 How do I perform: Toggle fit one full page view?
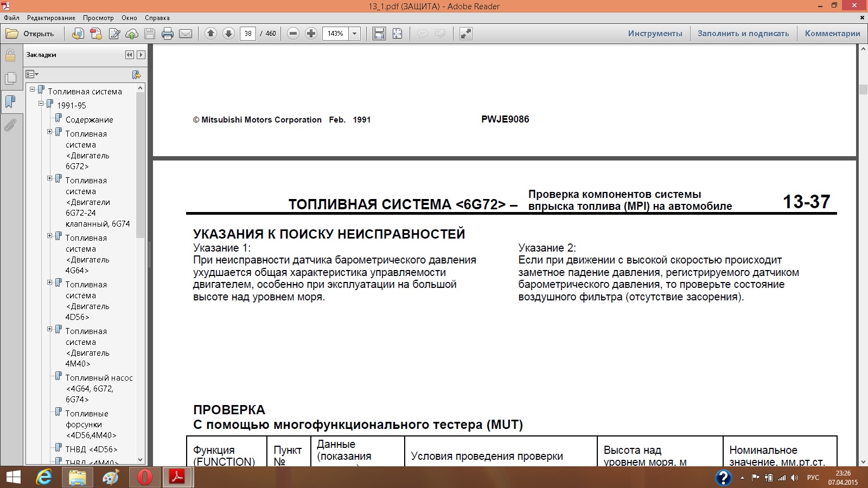point(398,34)
